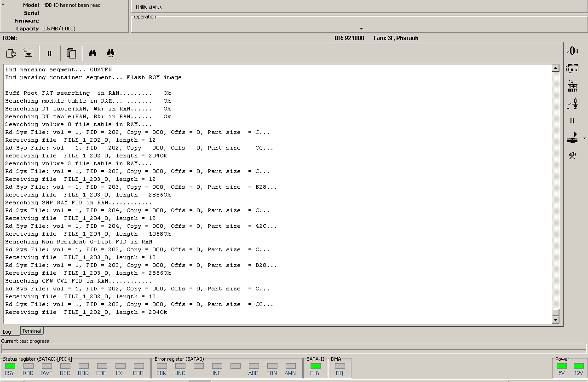Open dropdown arrow beside head stack icon
Image resolution: width=588 pixels, height=382 pixels.
584,138
